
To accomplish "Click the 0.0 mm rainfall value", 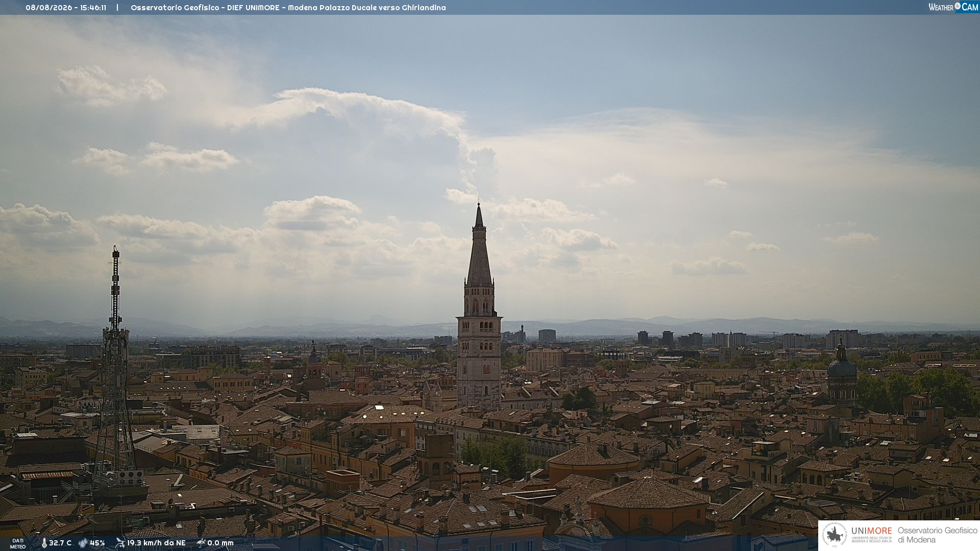I will coord(220,543).
